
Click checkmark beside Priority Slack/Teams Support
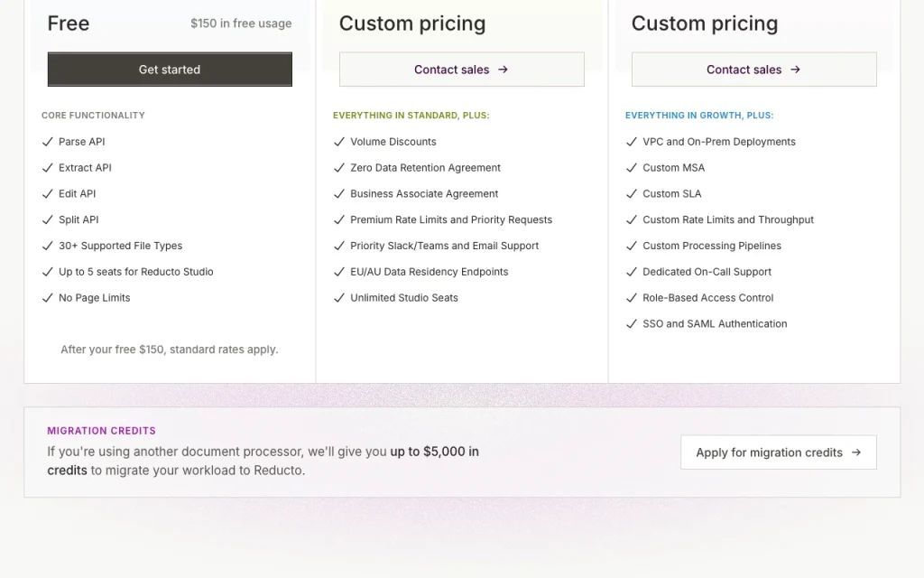click(339, 246)
